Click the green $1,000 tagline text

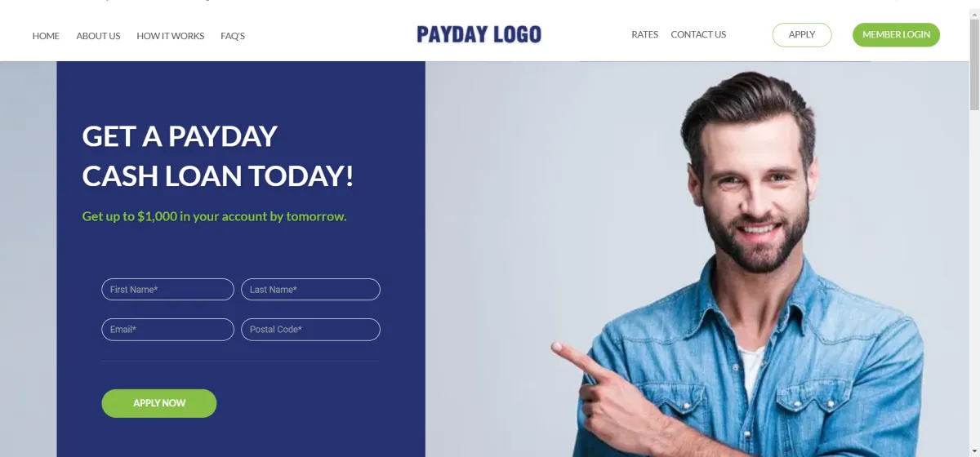coord(214,216)
